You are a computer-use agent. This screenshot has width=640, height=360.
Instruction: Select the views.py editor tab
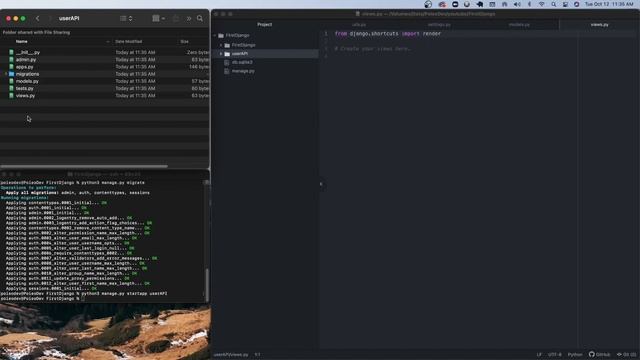coord(599,24)
